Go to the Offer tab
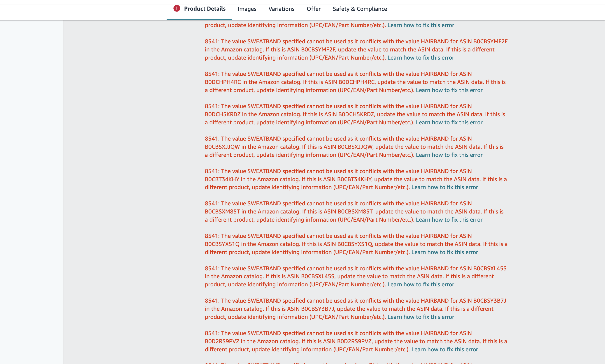This screenshot has width=605, height=364. click(x=314, y=9)
